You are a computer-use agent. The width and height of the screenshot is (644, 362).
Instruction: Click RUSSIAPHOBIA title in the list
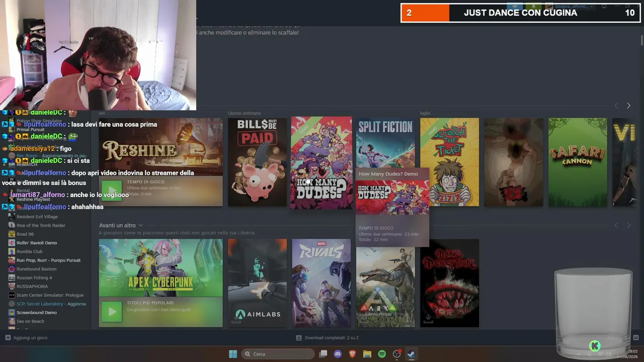point(32,286)
